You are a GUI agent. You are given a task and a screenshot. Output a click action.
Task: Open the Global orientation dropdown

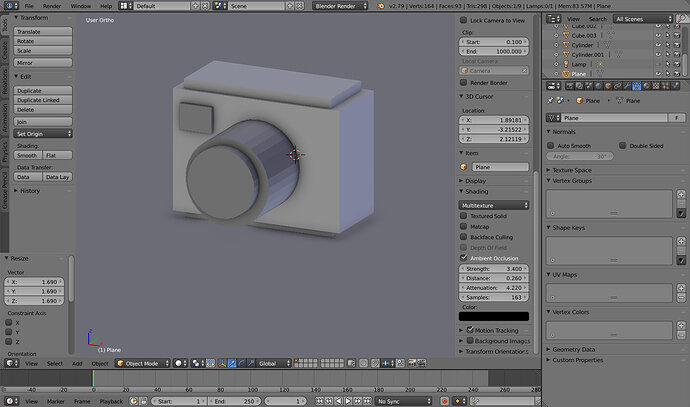tap(274, 363)
